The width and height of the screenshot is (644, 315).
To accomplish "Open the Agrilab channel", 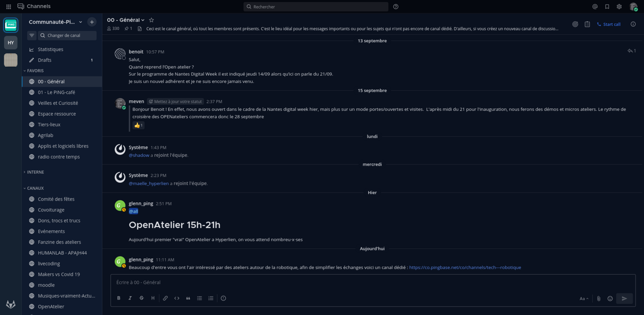I will click(45, 135).
